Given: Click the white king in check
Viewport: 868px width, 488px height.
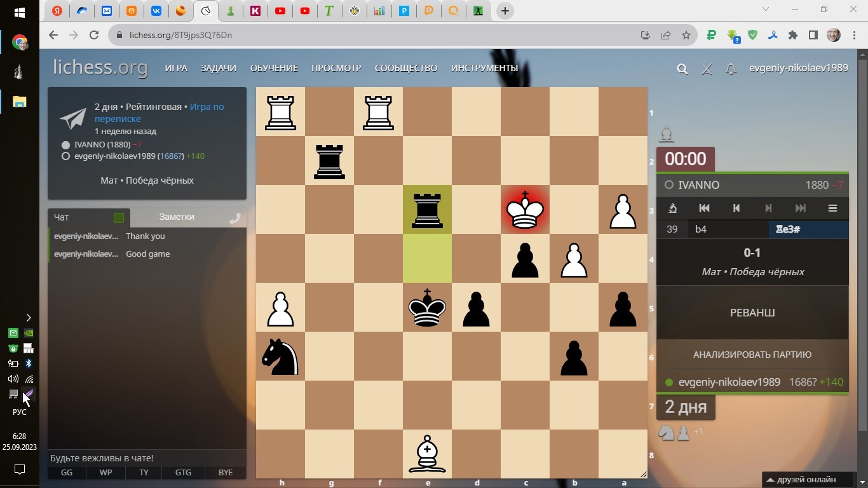Looking at the screenshot, I should (525, 209).
